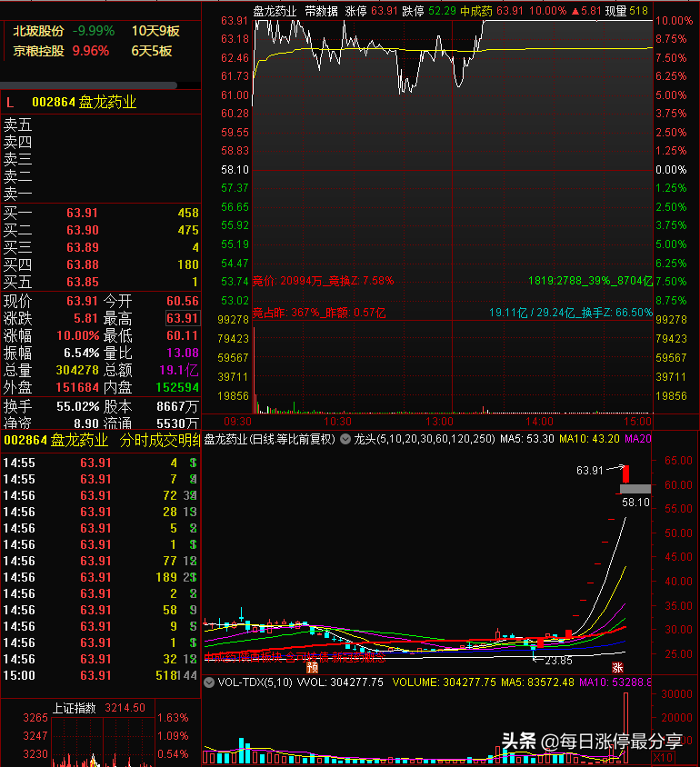Select the 15:00 trade row with volume 518

coord(100,675)
